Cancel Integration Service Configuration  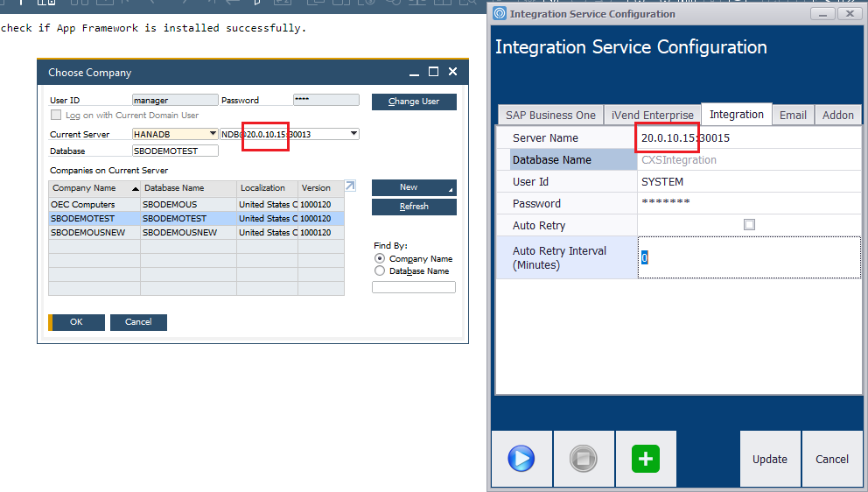(x=831, y=459)
